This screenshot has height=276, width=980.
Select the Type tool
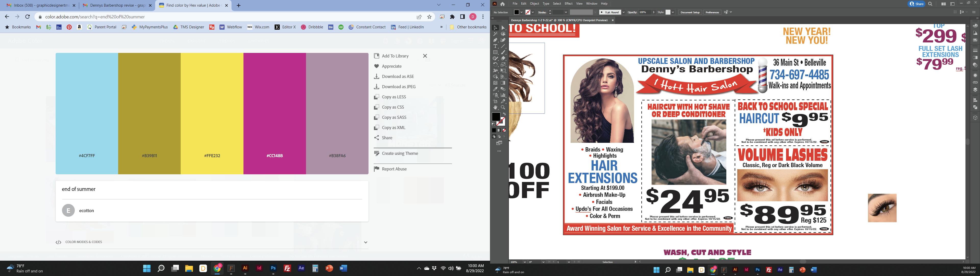495,46
